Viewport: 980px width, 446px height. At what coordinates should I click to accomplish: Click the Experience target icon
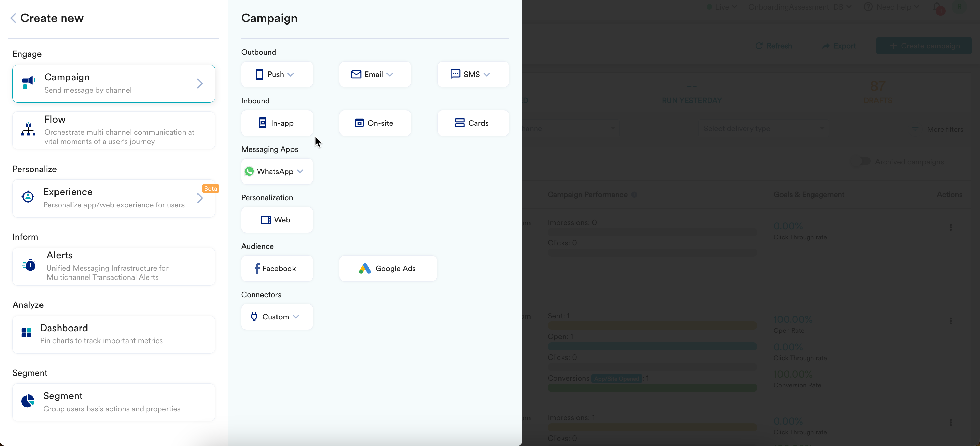point(28,197)
